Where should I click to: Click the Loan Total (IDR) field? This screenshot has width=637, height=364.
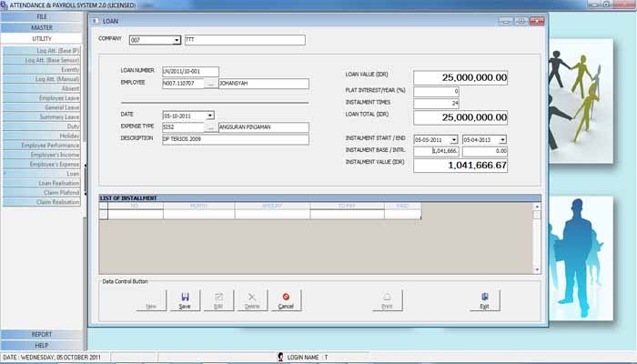point(460,117)
